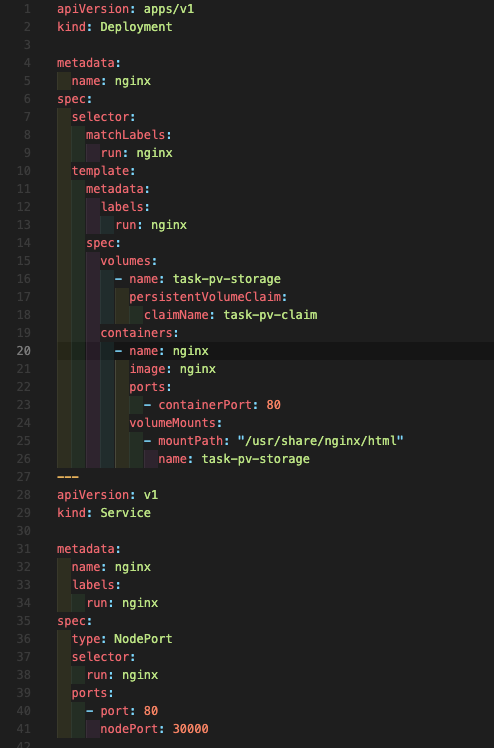
Task: Place cursor on nodePort value 30000
Action: pos(190,729)
